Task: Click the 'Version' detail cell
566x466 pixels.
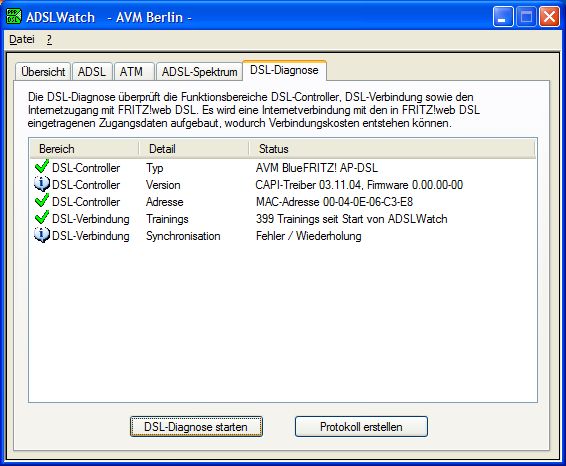Action: [x=163, y=185]
